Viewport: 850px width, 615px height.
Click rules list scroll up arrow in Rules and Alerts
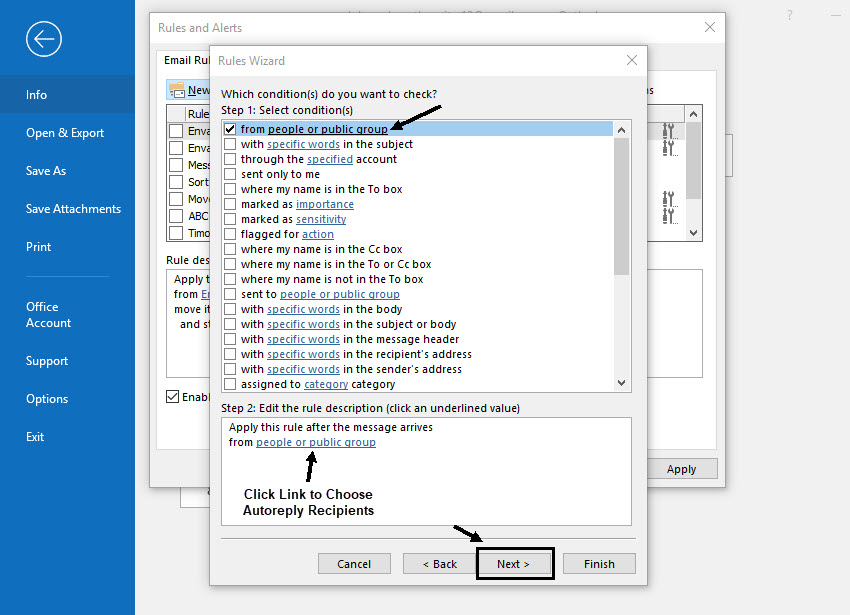click(x=693, y=114)
